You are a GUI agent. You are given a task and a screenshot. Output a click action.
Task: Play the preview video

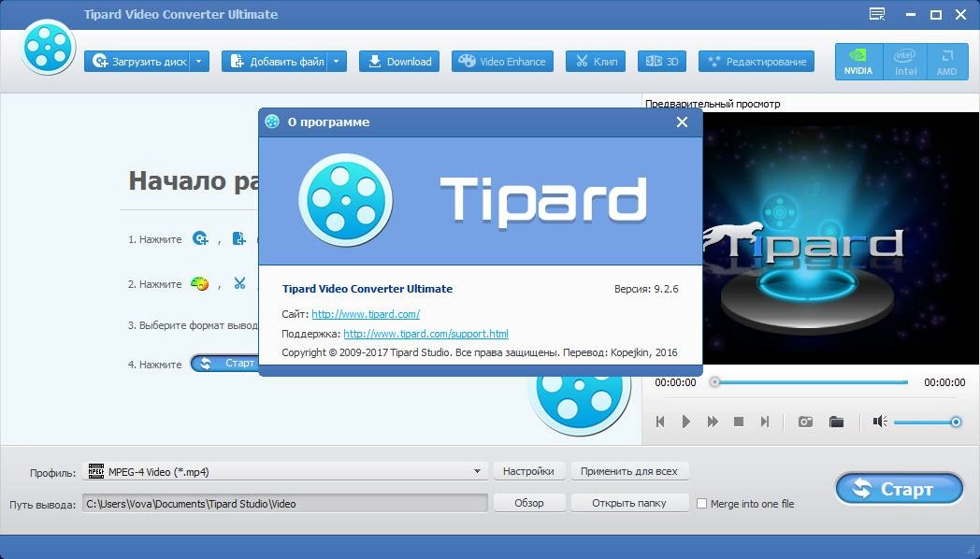[x=685, y=422]
